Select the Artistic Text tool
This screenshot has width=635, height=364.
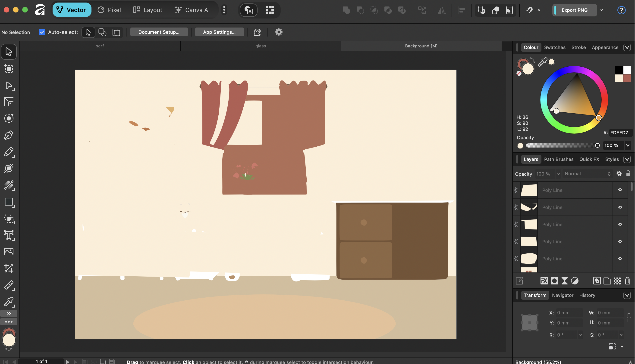pos(9,235)
